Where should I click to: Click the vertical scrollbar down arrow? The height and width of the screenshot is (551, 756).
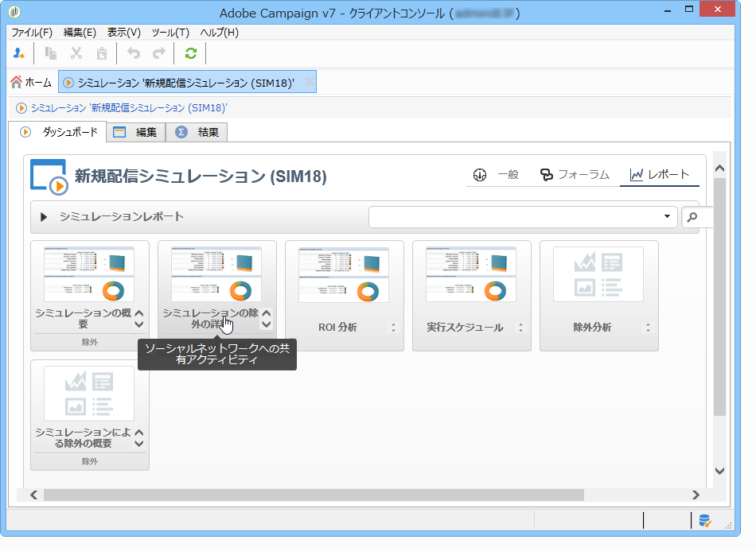coord(720,471)
